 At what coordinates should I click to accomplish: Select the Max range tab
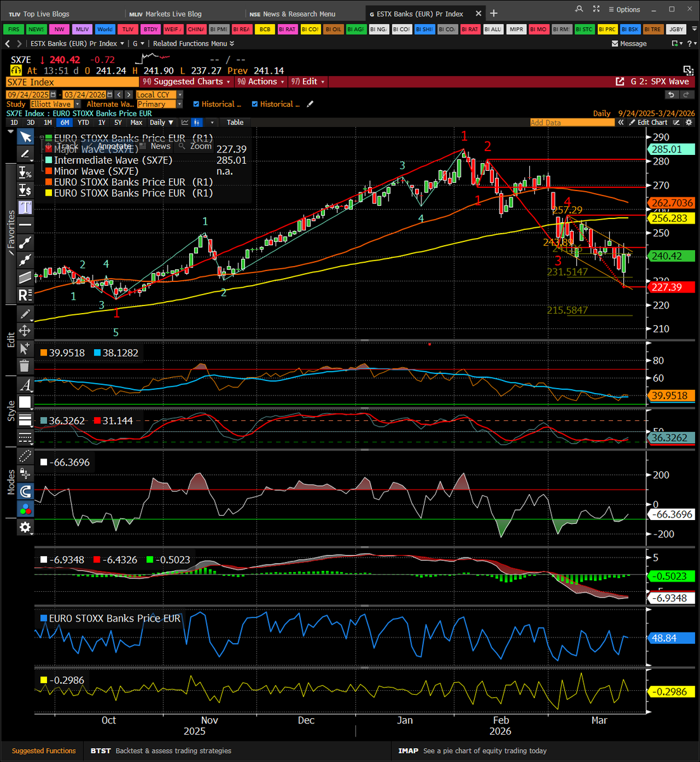point(136,123)
